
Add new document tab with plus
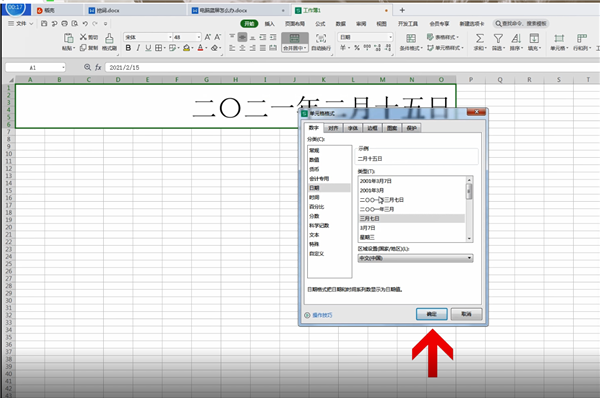coord(402,10)
